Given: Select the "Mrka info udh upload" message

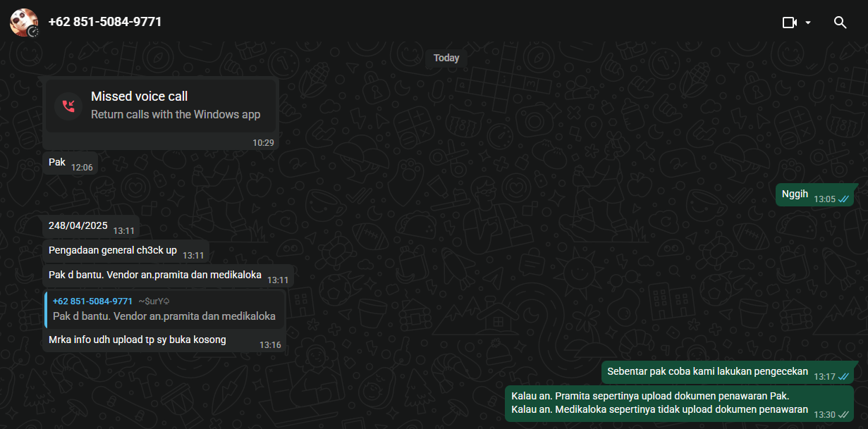Looking at the screenshot, I should 137,340.
